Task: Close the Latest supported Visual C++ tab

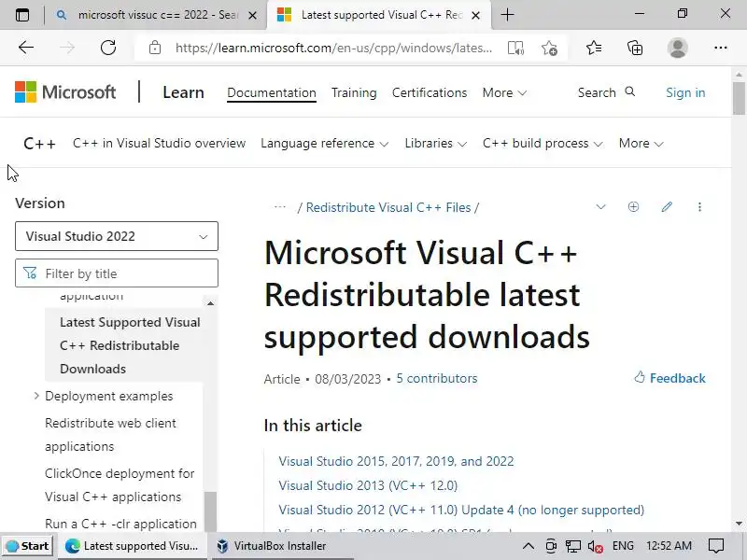Action: 475,15
